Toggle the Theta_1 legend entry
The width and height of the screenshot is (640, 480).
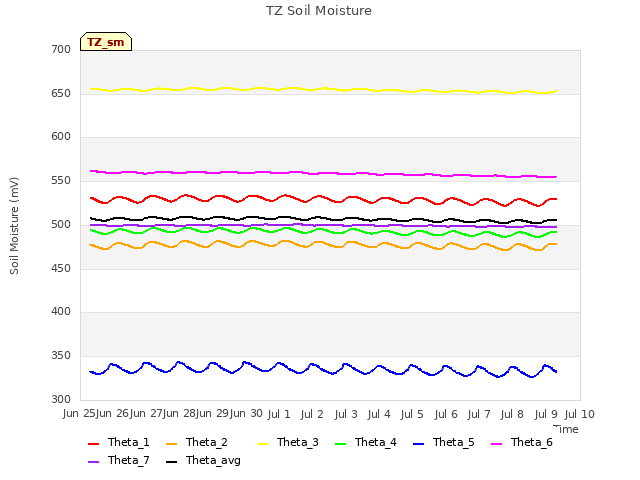point(119,442)
